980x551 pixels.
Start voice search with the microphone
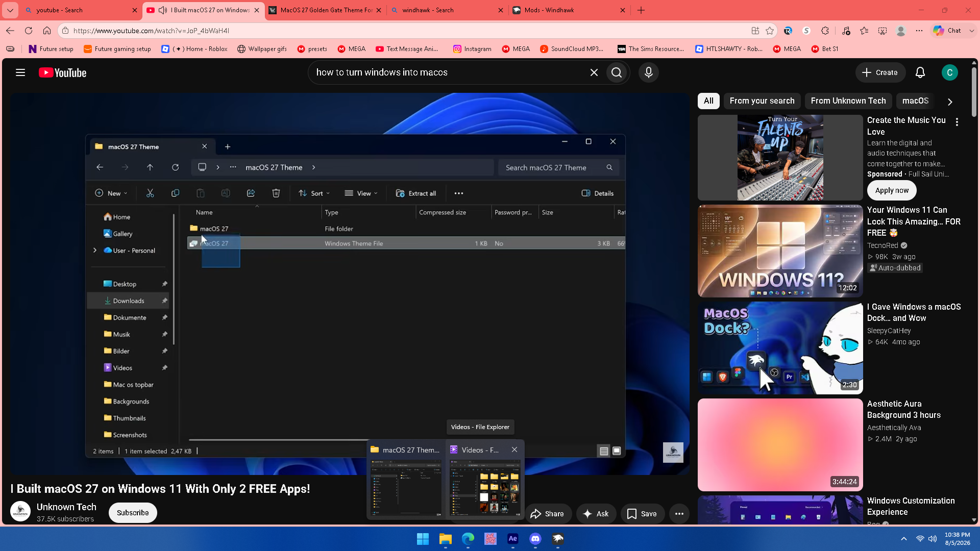[x=649, y=72]
